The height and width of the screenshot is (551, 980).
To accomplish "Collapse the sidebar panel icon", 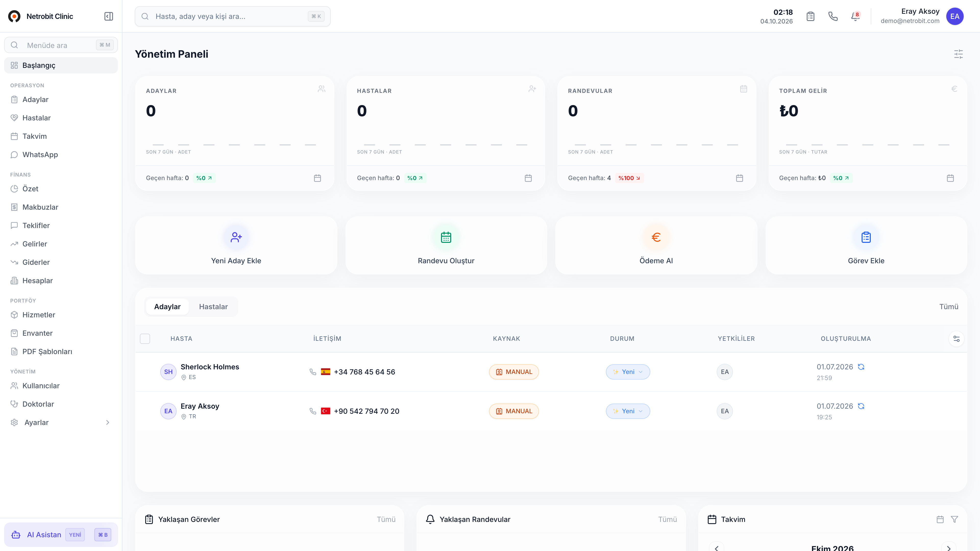I will click(x=108, y=16).
